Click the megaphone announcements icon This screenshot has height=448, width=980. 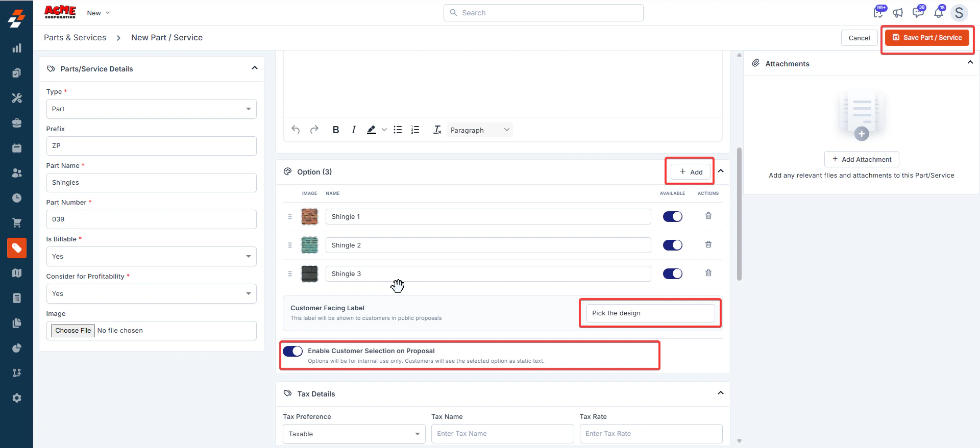[898, 13]
